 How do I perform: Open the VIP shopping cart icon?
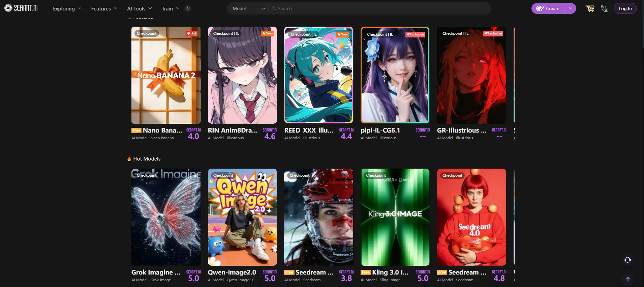(x=590, y=8)
